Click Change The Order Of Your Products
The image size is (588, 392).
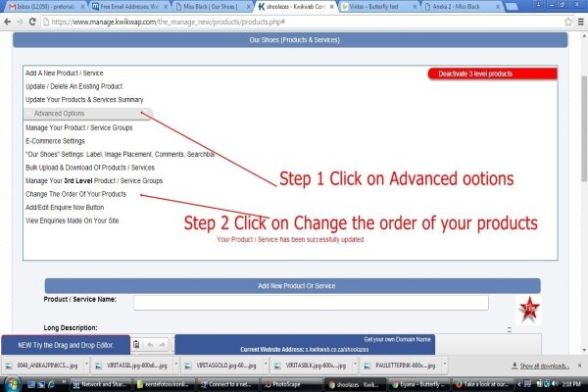coord(75,194)
